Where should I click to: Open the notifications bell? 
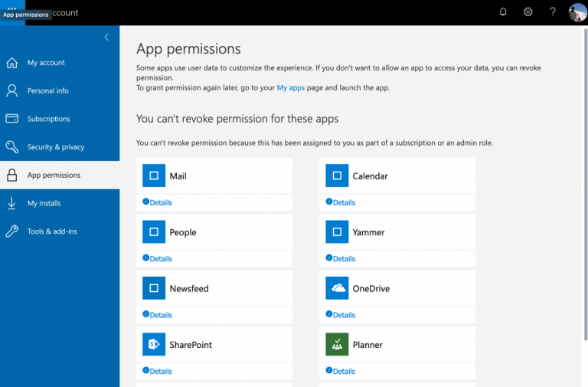pyautogui.click(x=503, y=12)
